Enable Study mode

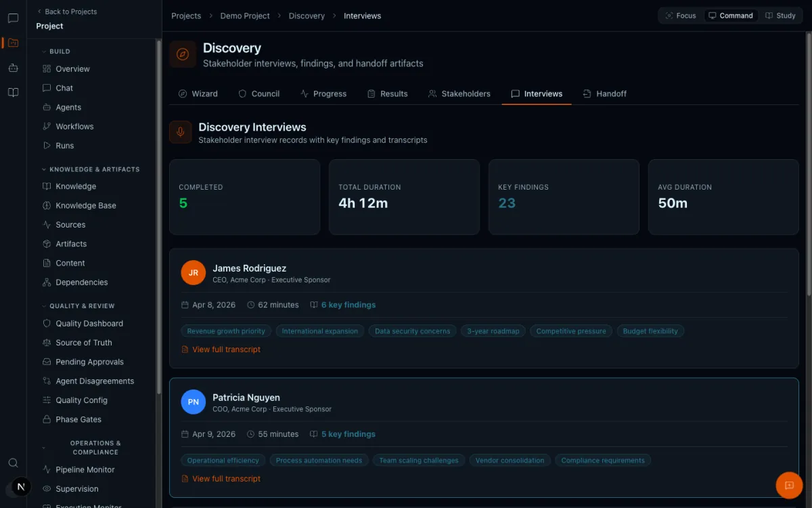(780, 16)
